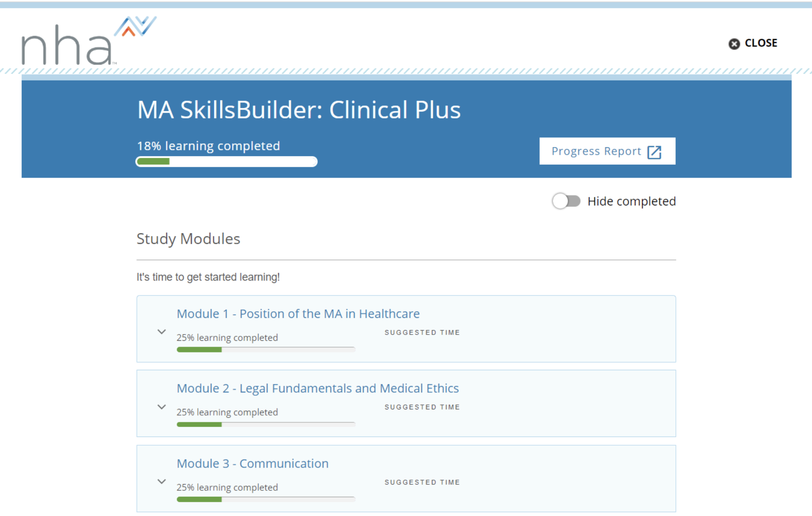Click Module 1 'SUGGESTED TIME' label
812x516 pixels.
pyautogui.click(x=422, y=332)
